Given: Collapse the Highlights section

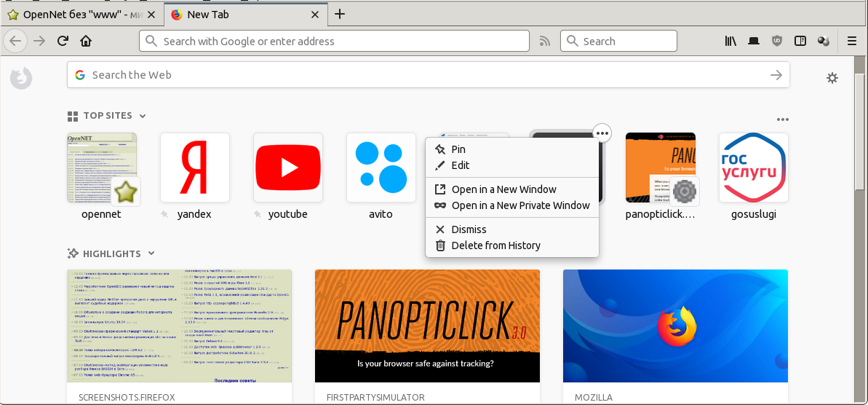Looking at the screenshot, I should click(151, 253).
